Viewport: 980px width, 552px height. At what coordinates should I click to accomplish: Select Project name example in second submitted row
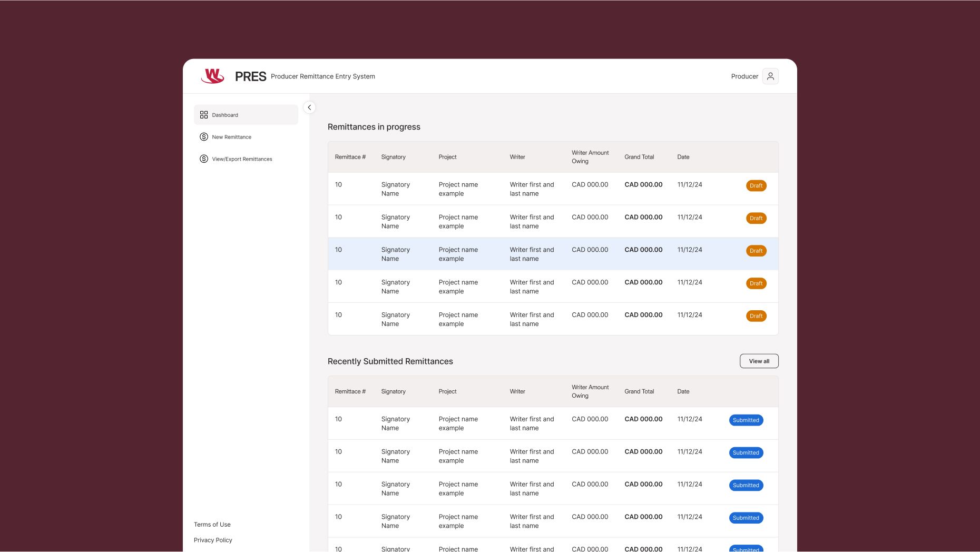458,456
